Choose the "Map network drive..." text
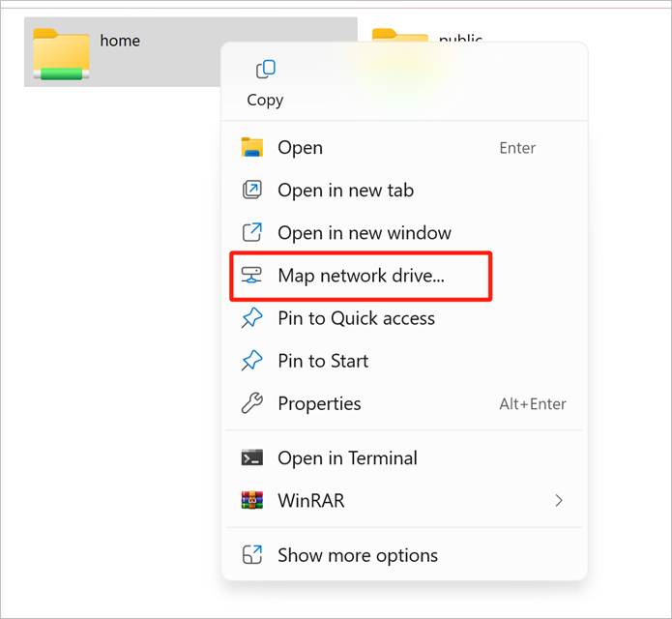 (x=361, y=276)
